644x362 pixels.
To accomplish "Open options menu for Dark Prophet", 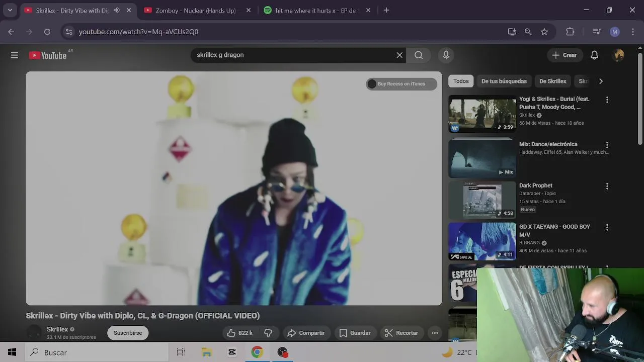I will tap(607, 186).
